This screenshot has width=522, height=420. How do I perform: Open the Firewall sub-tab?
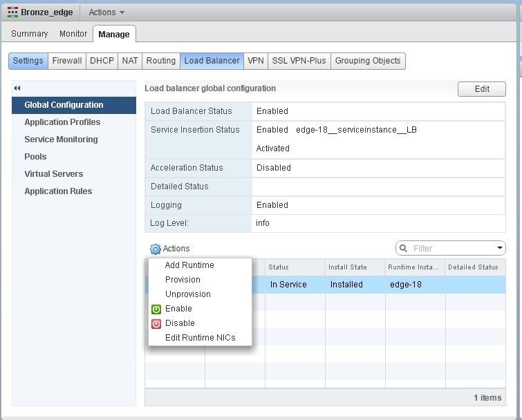67,61
